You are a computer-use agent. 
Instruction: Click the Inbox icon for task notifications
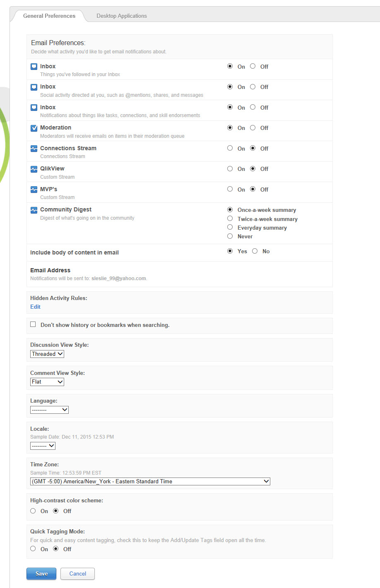coord(34,108)
